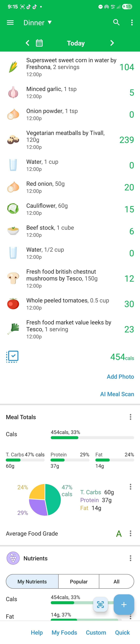140x644 pixels.
Task: Open the calendar date picker
Action: click(39, 43)
